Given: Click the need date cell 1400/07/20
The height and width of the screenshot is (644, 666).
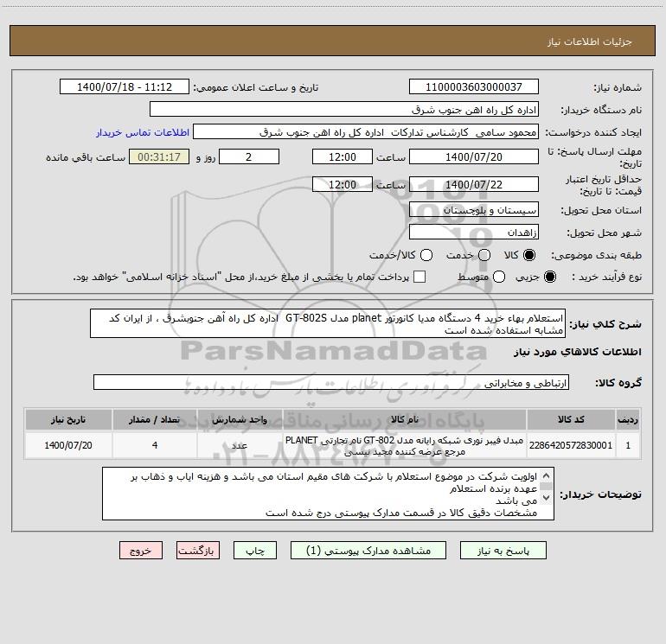Looking at the screenshot, I should [x=68, y=445].
